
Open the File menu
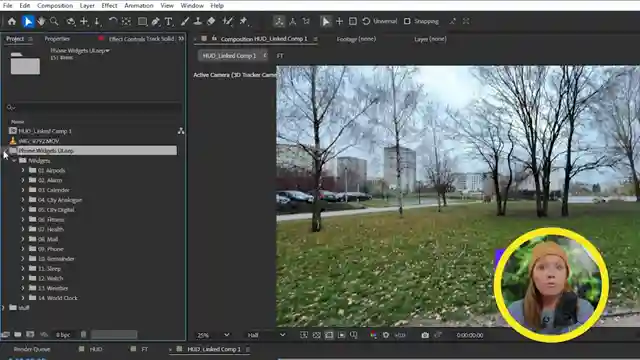(x=8, y=6)
